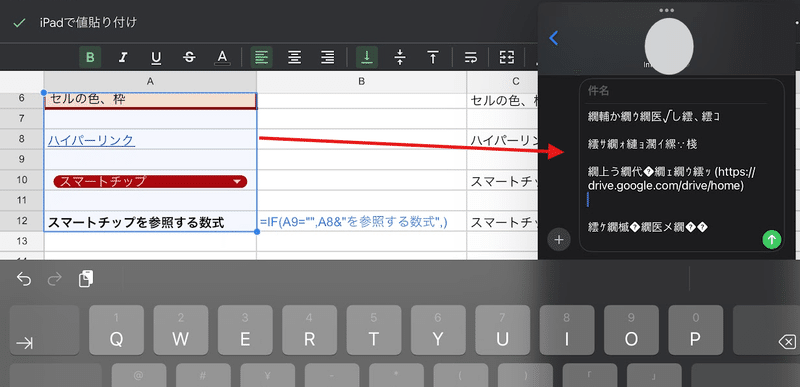Toggle bold formatting in toolbar
The image size is (800, 387).
90,58
